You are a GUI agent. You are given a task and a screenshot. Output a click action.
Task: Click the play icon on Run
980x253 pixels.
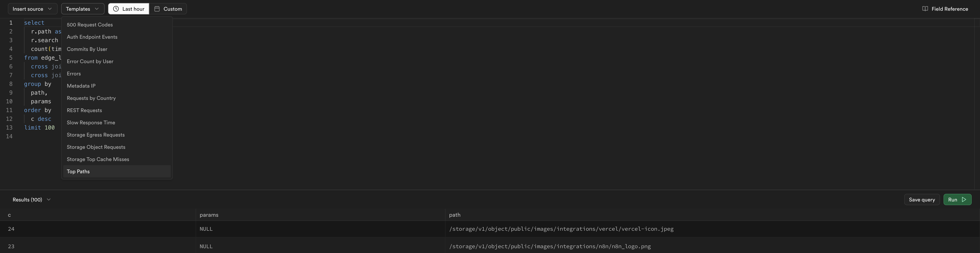[x=964, y=199]
